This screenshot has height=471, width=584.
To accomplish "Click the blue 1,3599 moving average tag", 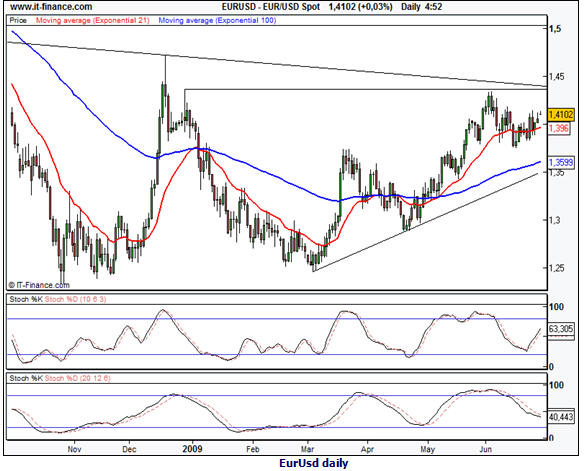I will coord(561,162).
